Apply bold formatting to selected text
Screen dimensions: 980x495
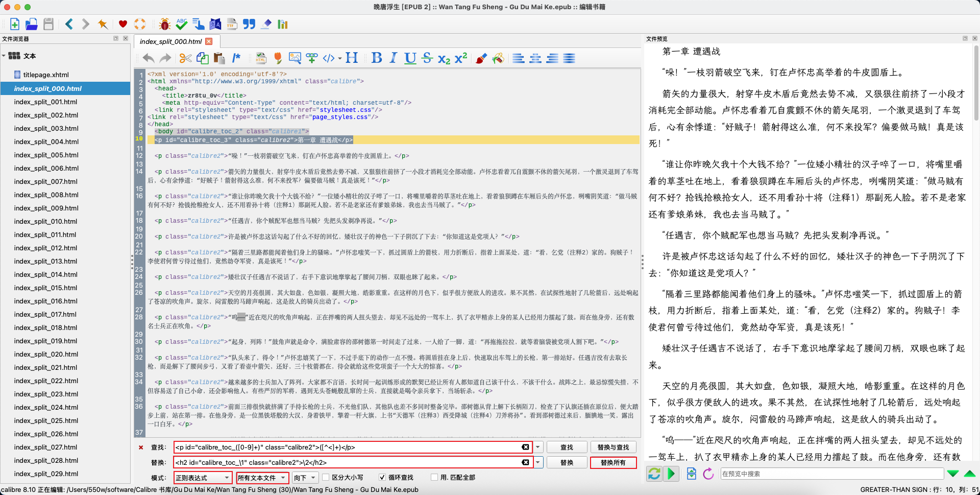coord(377,58)
